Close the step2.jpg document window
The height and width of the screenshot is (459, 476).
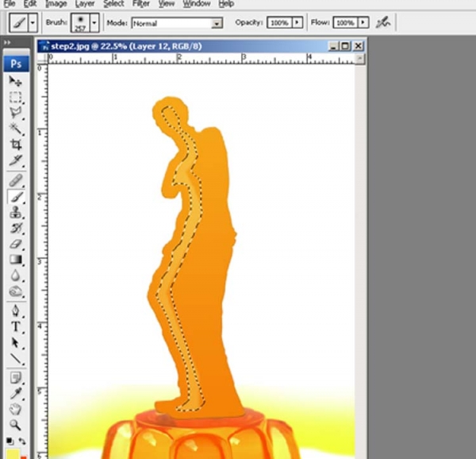(x=359, y=46)
